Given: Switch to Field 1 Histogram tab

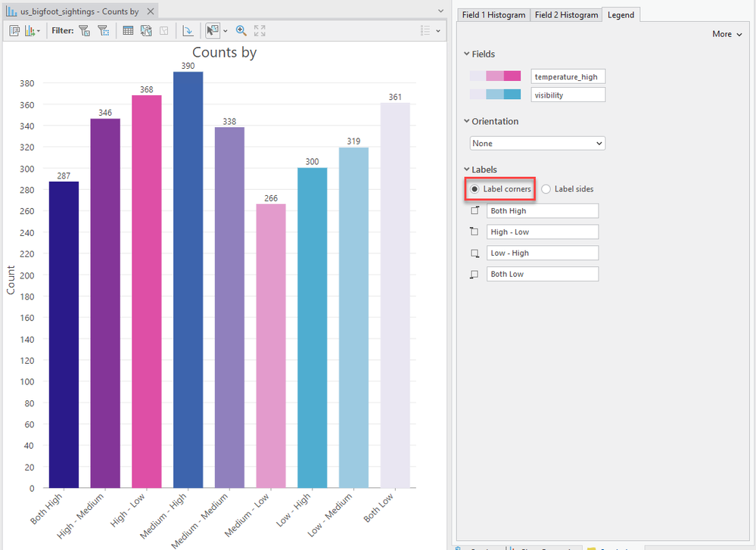Looking at the screenshot, I should pyautogui.click(x=493, y=15).
